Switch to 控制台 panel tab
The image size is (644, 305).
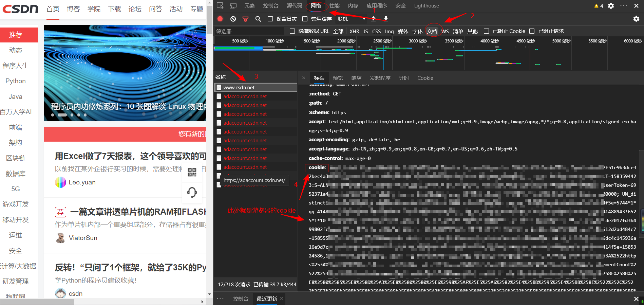(271, 6)
